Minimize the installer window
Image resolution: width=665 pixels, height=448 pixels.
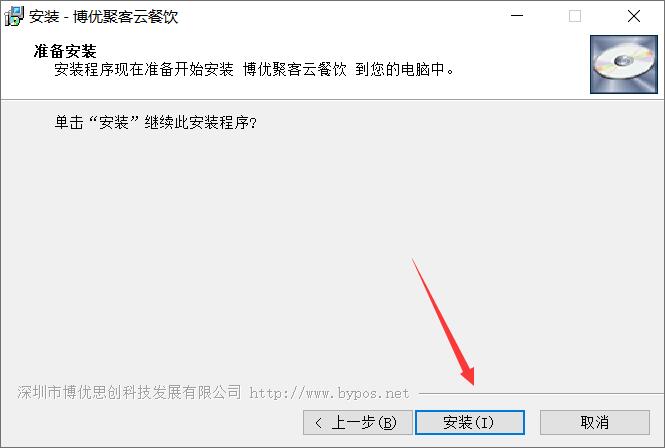[517, 16]
